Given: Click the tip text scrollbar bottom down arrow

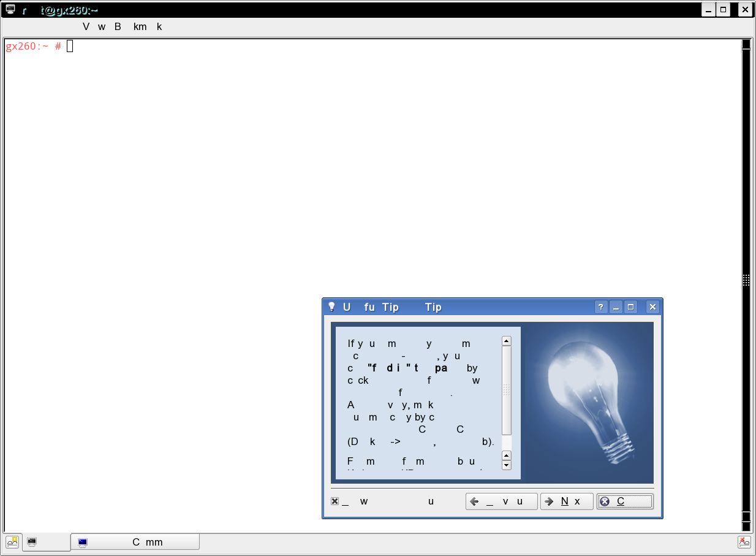Looking at the screenshot, I should 507,465.
